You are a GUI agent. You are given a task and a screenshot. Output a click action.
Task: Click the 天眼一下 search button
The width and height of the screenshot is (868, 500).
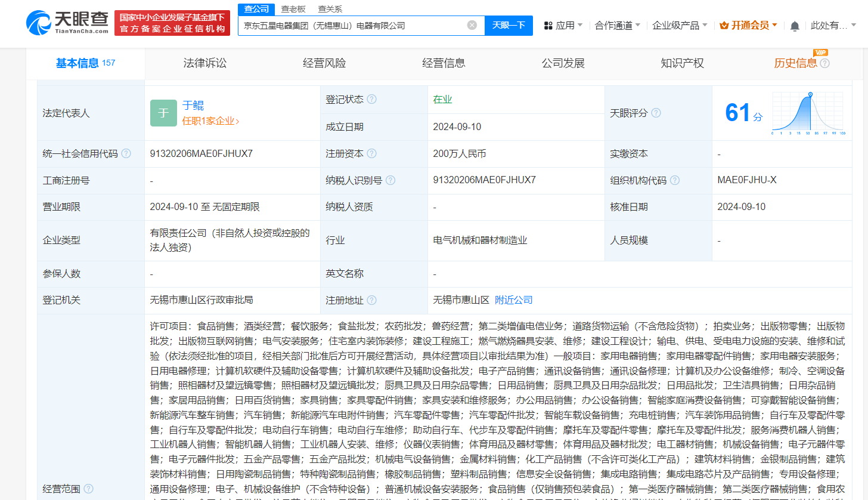(x=509, y=25)
